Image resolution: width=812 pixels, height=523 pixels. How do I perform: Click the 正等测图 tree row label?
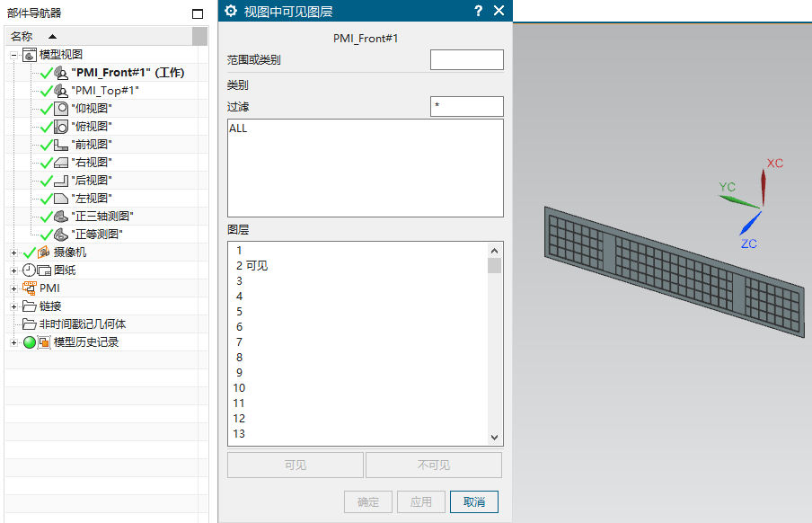tap(97, 235)
